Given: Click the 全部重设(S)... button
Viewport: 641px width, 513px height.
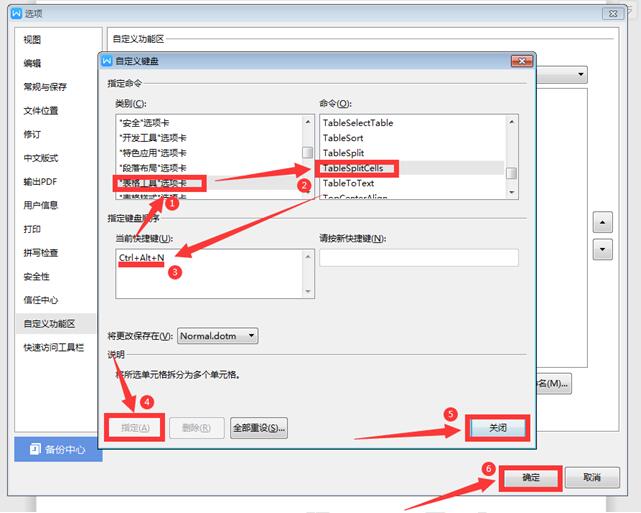Looking at the screenshot, I should (x=259, y=428).
